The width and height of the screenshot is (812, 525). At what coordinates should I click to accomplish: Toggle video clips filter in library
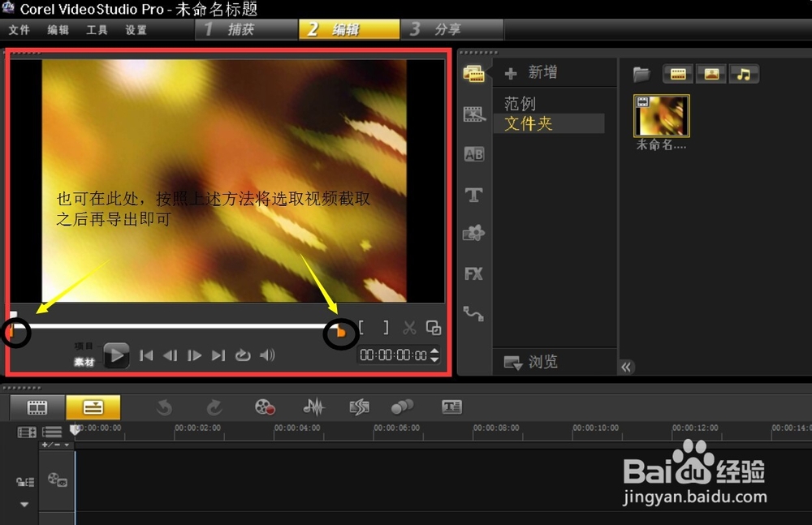[x=678, y=74]
